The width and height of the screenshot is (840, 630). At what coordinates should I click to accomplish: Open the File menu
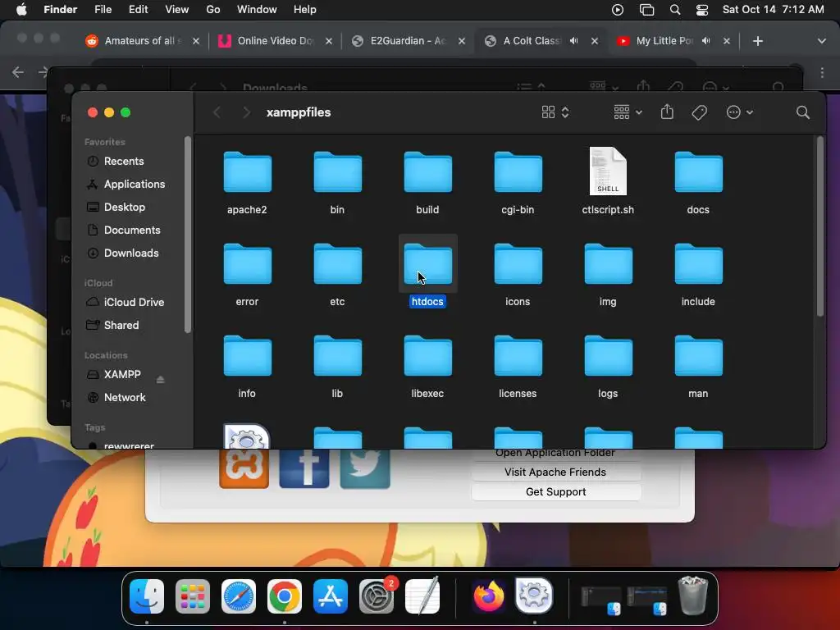click(x=103, y=10)
